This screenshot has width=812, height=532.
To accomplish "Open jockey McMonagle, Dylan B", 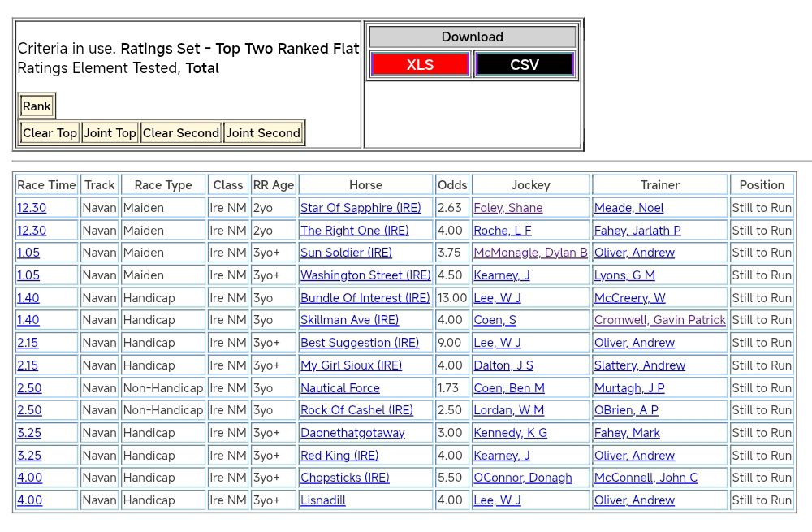I will pos(530,253).
